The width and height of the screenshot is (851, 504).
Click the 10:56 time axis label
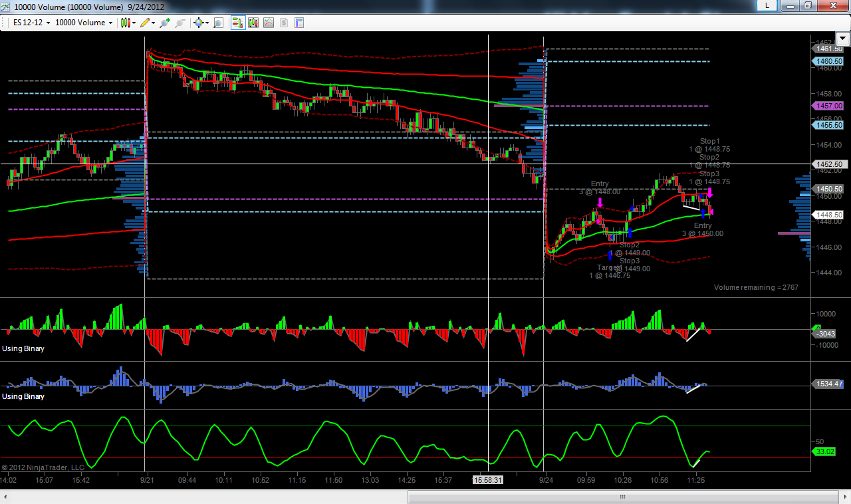pyautogui.click(x=660, y=479)
